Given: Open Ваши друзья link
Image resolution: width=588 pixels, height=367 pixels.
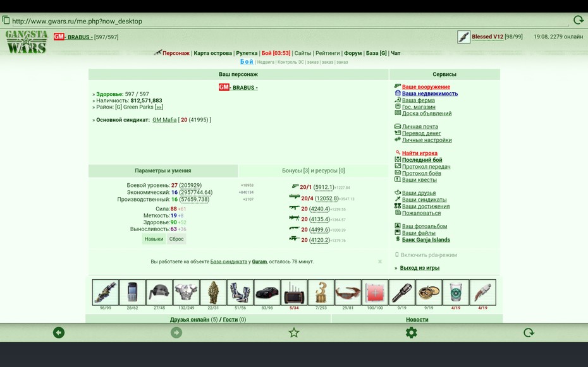Looking at the screenshot, I should pos(419,193).
